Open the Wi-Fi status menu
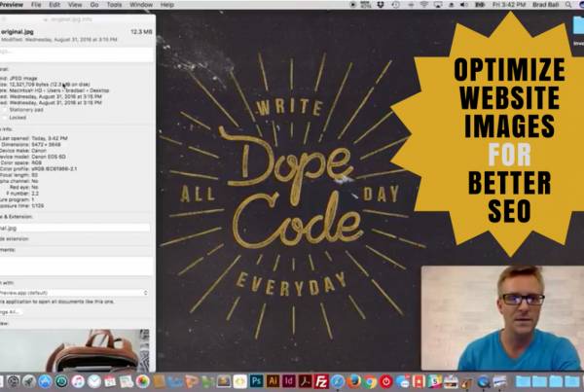The width and height of the screenshot is (584, 392). click(424, 5)
